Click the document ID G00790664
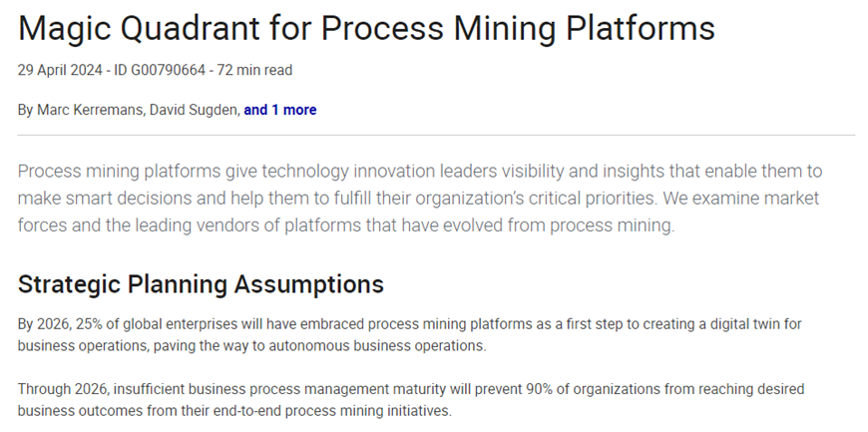868x432 pixels. (172, 70)
